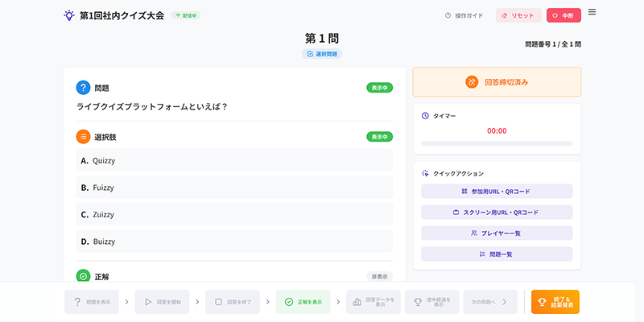Click the 配信中 status badge
This screenshot has width=644, height=322.
point(186,15)
